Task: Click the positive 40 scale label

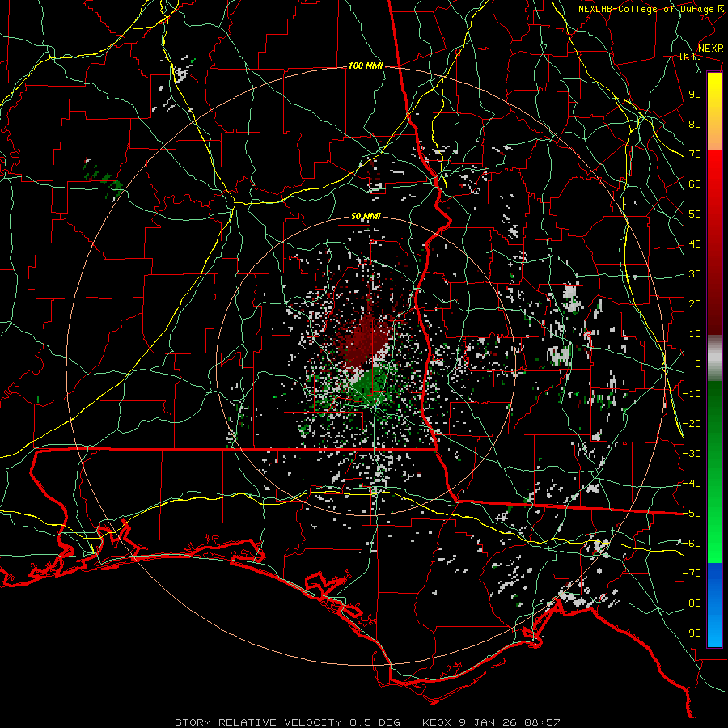Action: coord(695,244)
